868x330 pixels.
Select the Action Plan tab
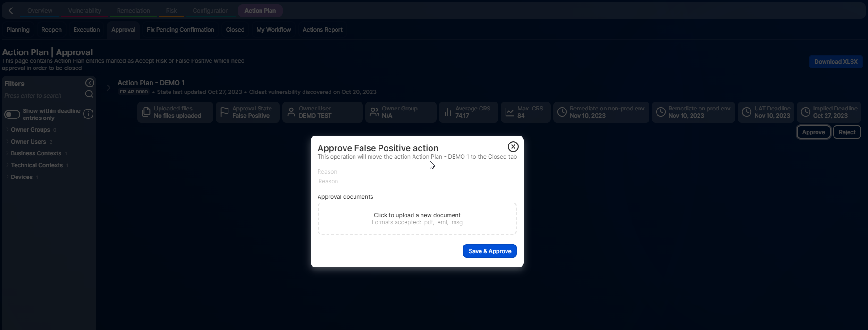point(260,10)
